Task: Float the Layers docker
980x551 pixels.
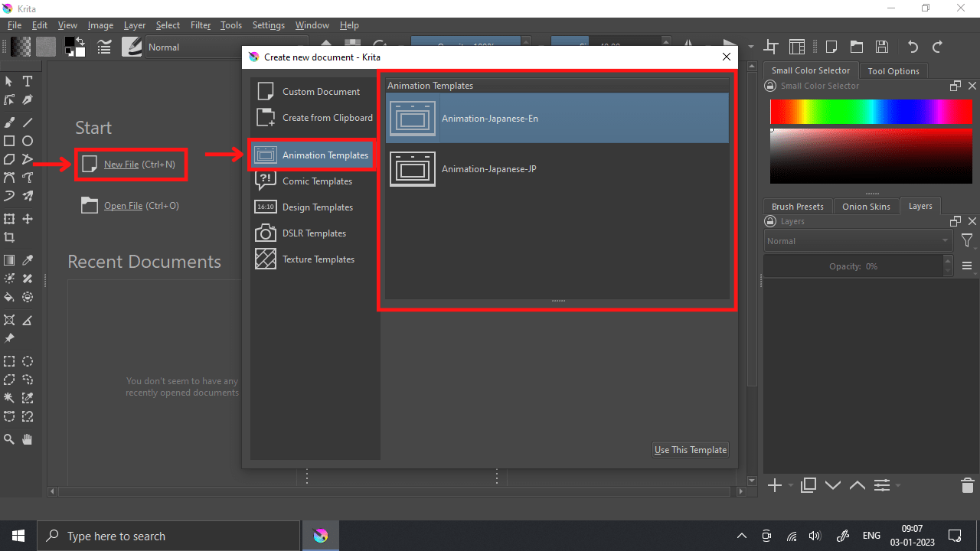Action: coord(955,221)
